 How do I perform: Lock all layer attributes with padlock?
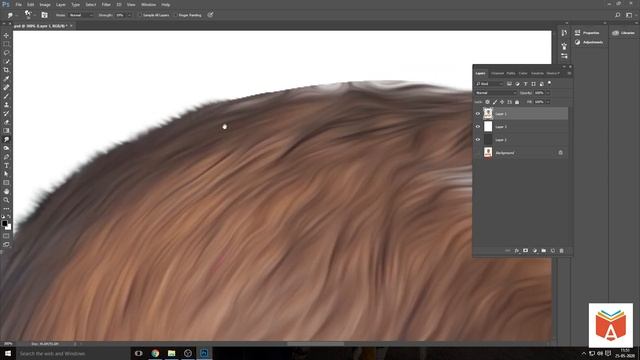[x=517, y=102]
